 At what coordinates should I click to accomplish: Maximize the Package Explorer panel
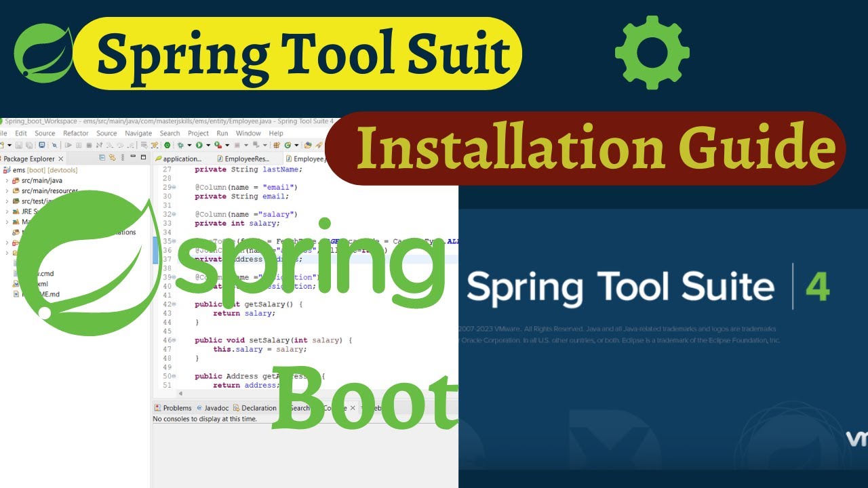(143, 157)
